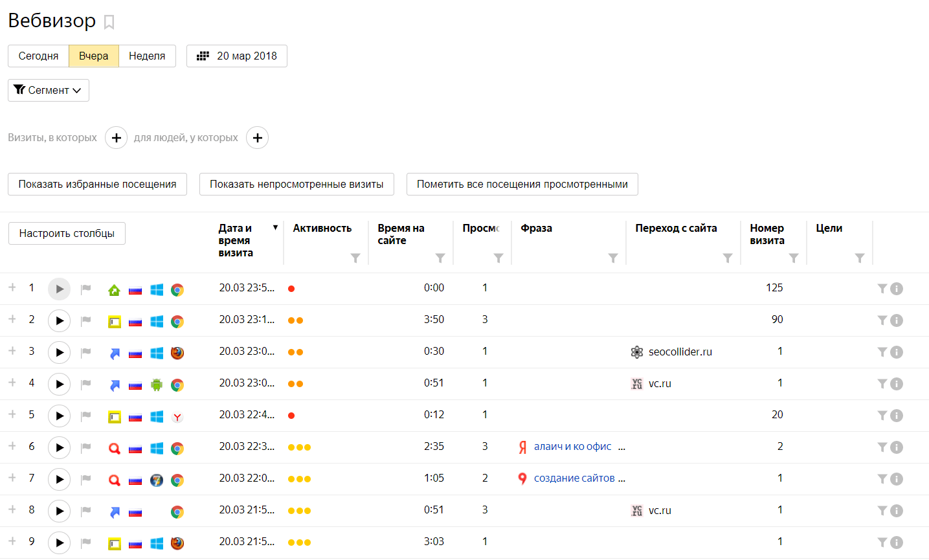Viewport: 929px width, 560px height.
Task: Expand details of visit row 4
Action: point(12,382)
